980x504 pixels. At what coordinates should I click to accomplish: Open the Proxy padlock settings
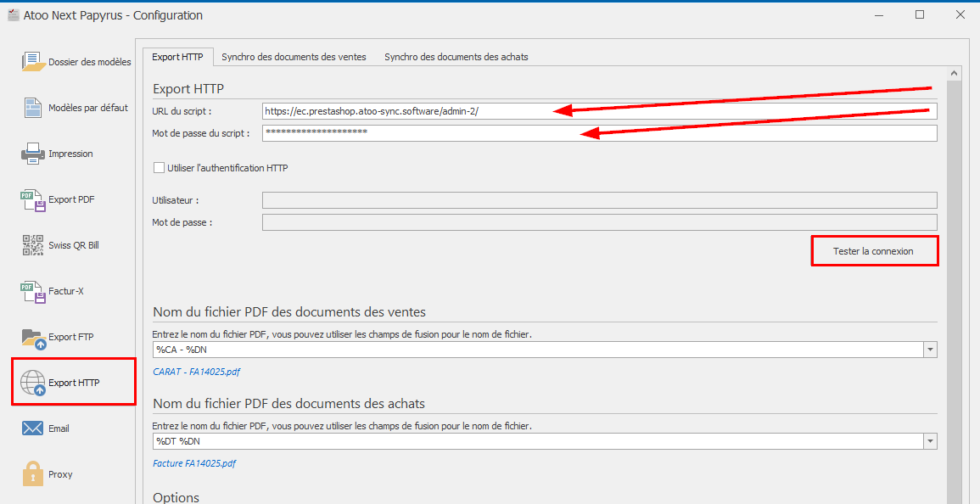pos(33,474)
